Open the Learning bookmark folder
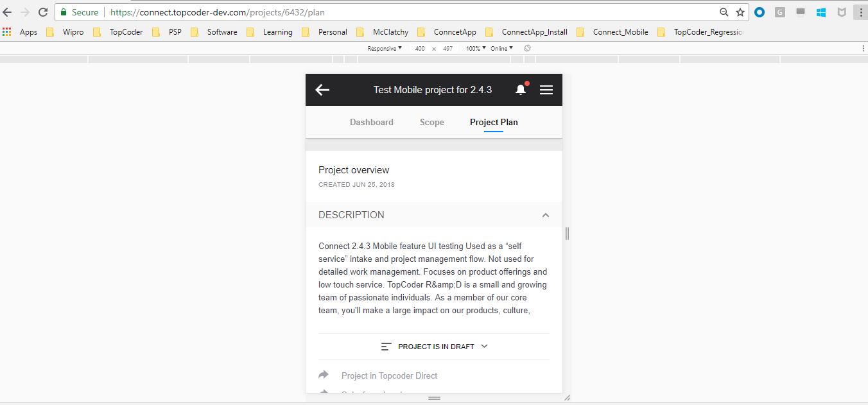Screen dimensions: 868x405 point(270,32)
